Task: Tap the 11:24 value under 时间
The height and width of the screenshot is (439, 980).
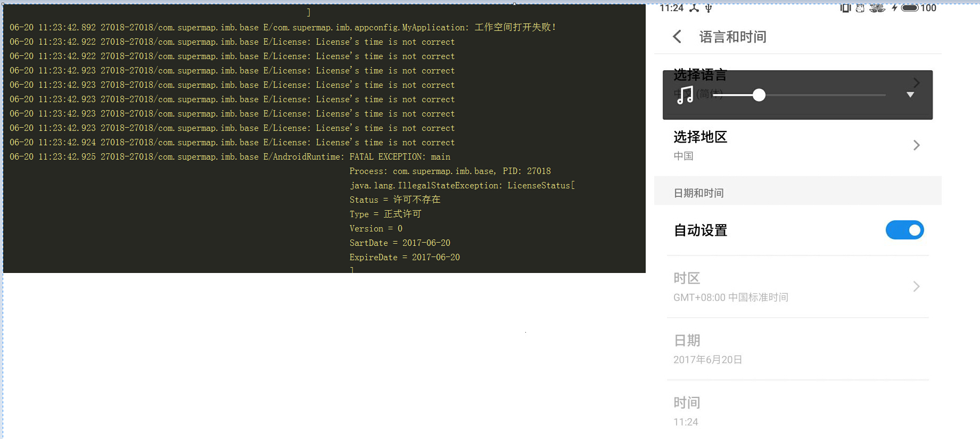Action: point(686,422)
